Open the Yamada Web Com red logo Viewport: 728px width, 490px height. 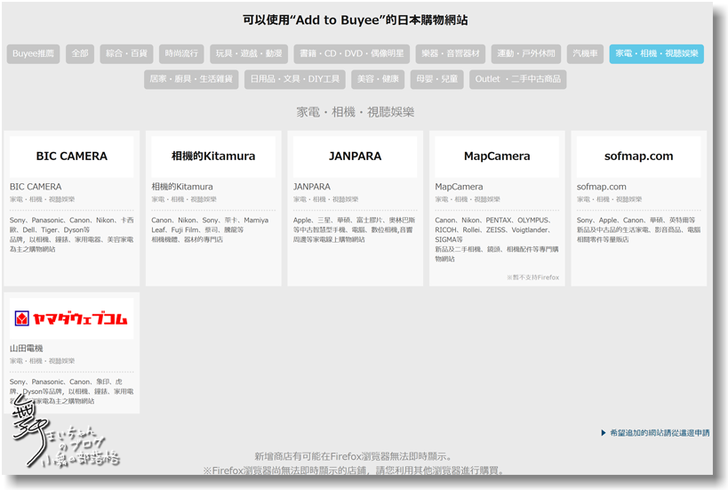(71, 319)
